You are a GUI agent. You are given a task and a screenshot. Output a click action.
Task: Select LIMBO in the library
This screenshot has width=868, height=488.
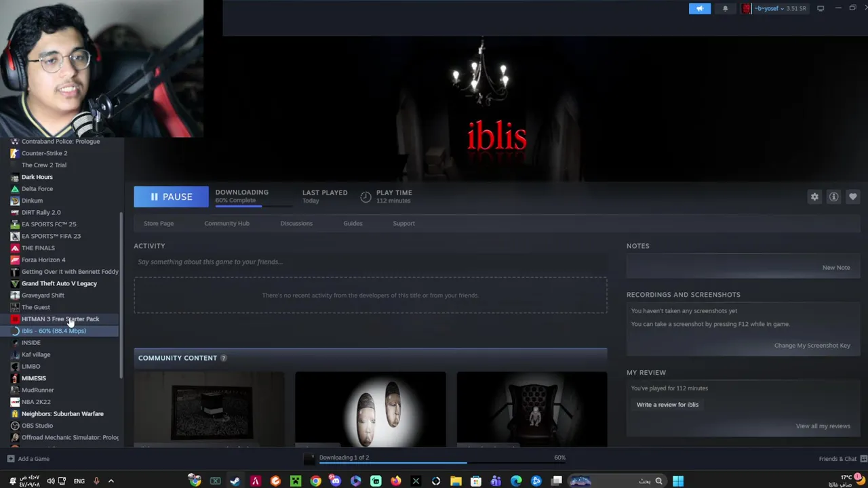31,367
